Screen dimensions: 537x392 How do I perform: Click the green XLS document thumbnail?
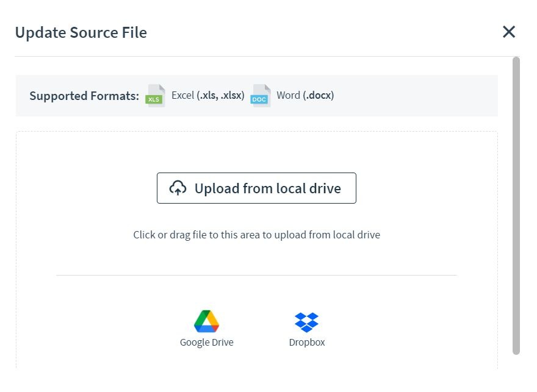coord(154,95)
